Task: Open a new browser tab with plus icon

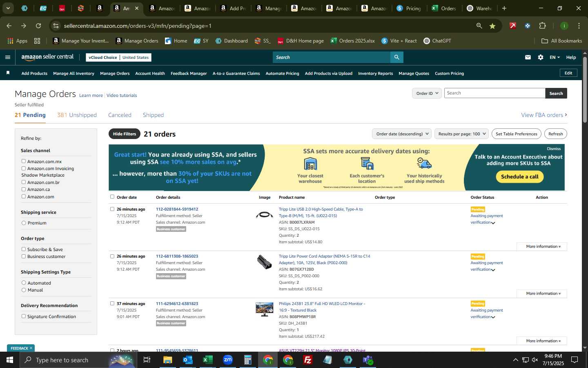Action: (504, 8)
